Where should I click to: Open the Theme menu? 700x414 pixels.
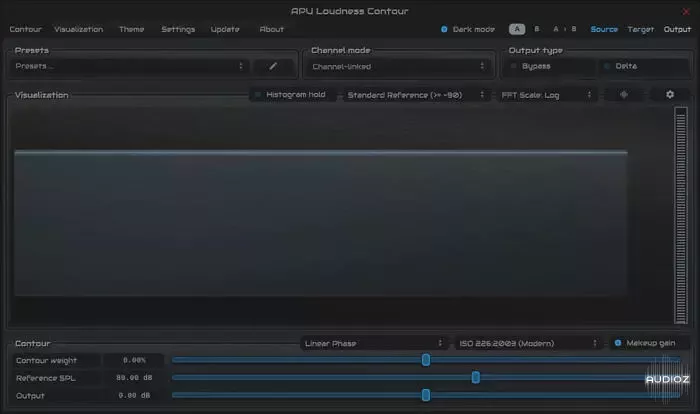132,29
